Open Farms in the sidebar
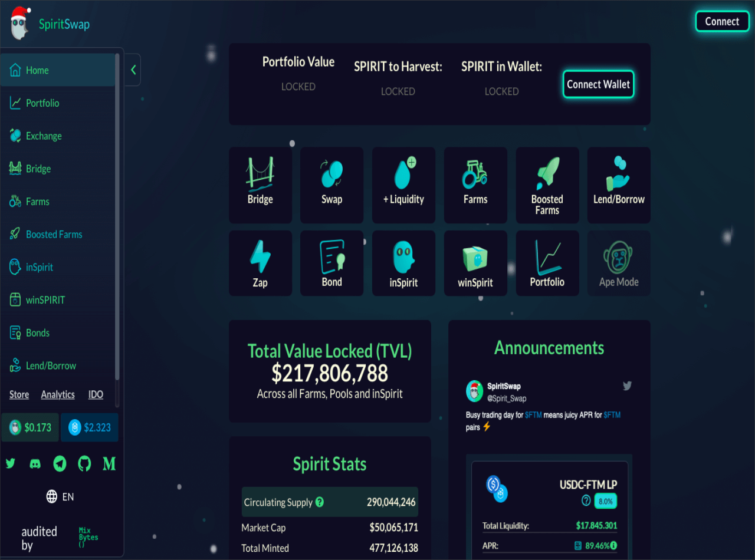The image size is (755, 560). (58, 202)
